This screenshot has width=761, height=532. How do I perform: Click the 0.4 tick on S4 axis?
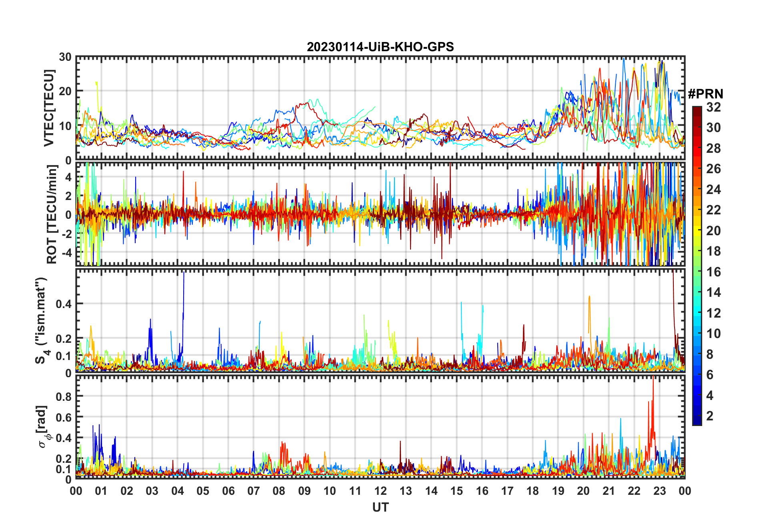click(64, 304)
